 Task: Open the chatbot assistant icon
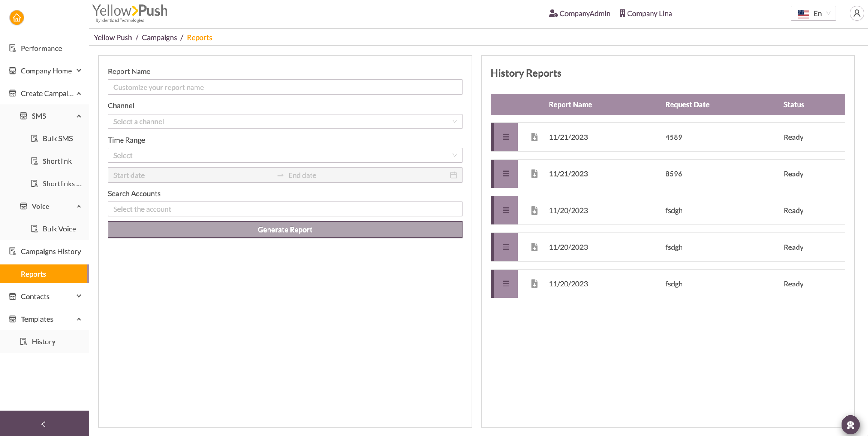[x=850, y=425]
